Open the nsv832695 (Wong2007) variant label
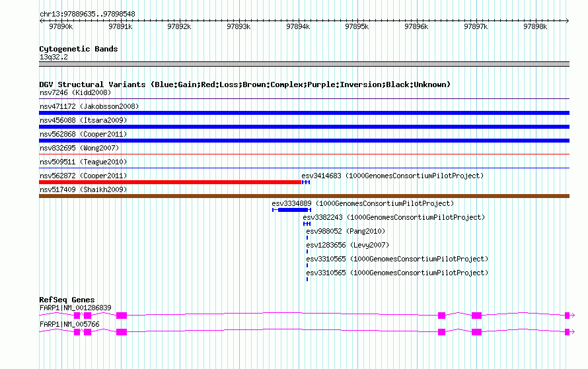The height and width of the screenshot is (369, 588). (79, 148)
